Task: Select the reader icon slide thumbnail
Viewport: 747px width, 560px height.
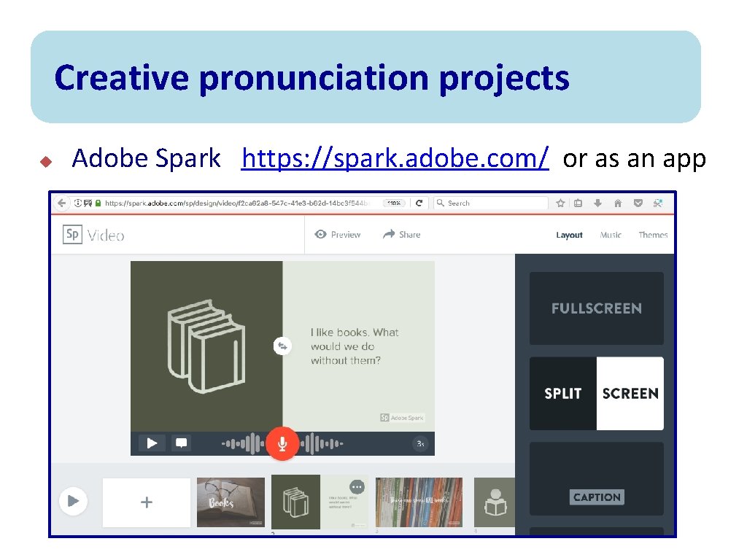Action: click(x=495, y=502)
